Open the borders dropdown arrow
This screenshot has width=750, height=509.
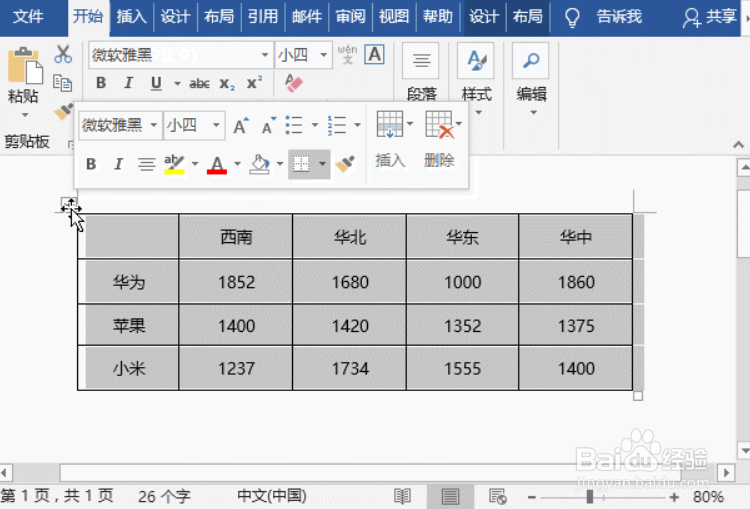pyautogui.click(x=322, y=164)
